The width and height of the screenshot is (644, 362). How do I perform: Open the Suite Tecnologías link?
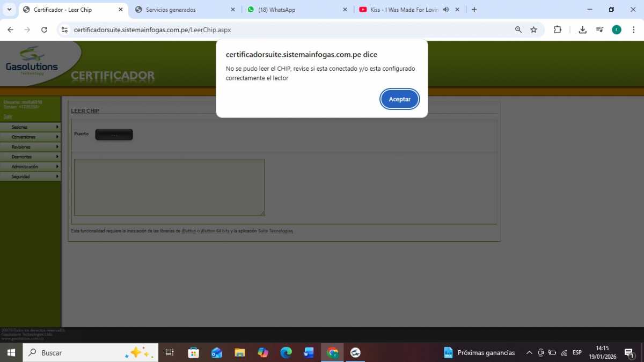tap(275, 231)
